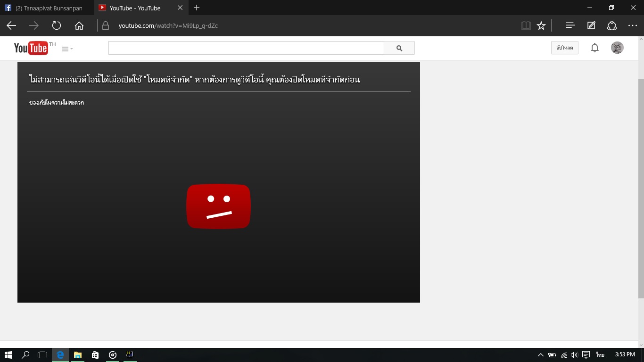This screenshot has width=644, height=362.
Task: Click the Edge share icon
Action: point(612,25)
